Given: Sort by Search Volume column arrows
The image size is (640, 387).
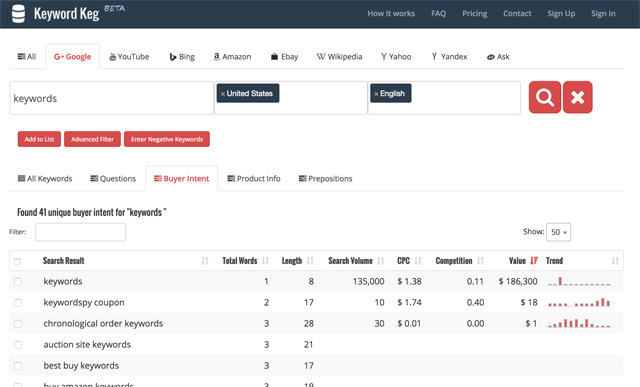Looking at the screenshot, I should (380, 261).
